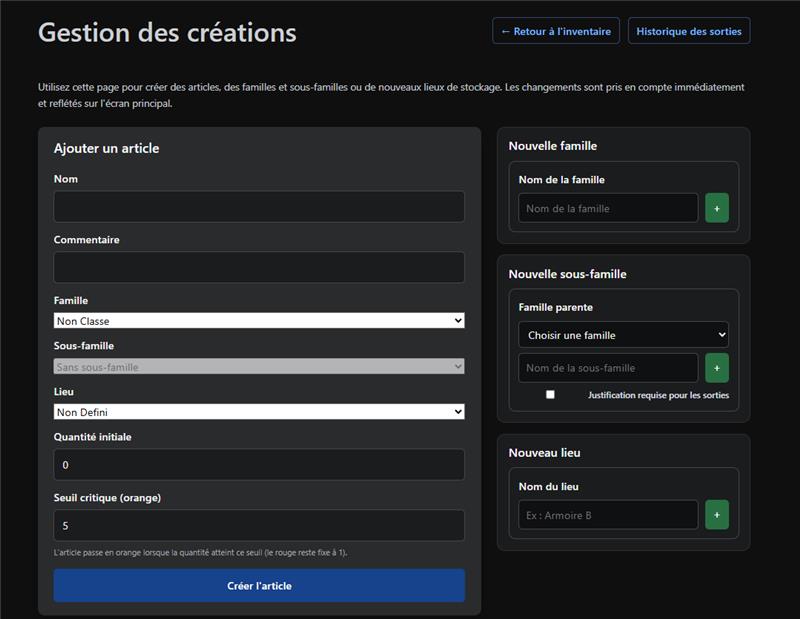Toggle 'Justification requise pour les sorties' checkbox
The height and width of the screenshot is (619, 800).
click(x=550, y=395)
